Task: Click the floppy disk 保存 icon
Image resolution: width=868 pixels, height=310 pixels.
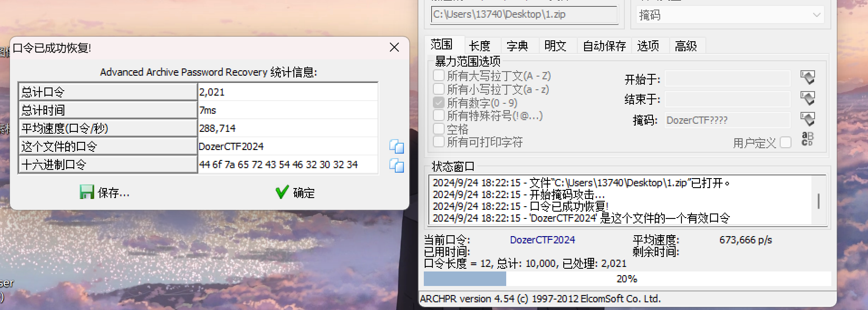Action: point(87,192)
